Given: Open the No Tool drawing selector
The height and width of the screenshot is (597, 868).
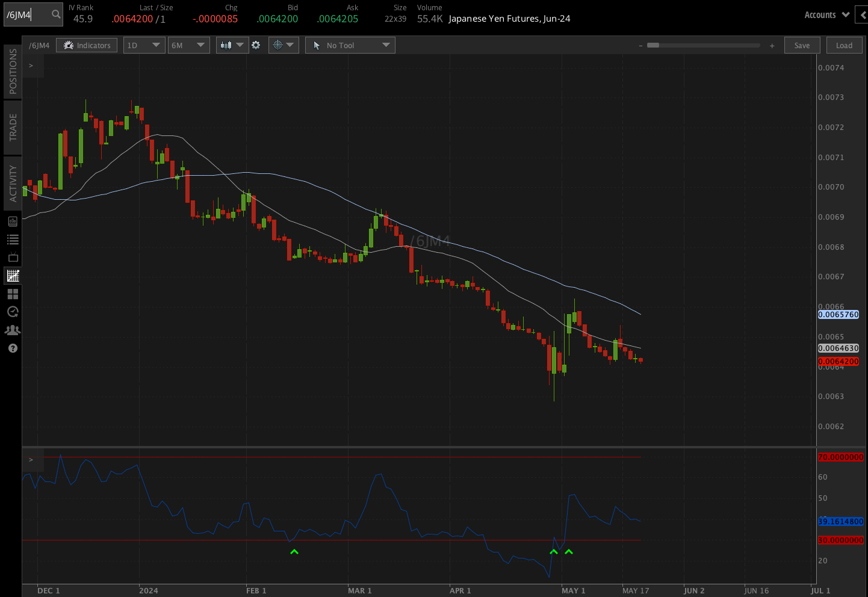Looking at the screenshot, I should click(350, 45).
